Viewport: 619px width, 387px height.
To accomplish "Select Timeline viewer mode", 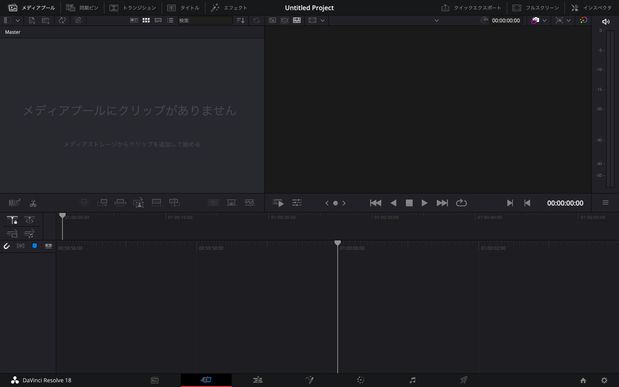I will coord(297,20).
